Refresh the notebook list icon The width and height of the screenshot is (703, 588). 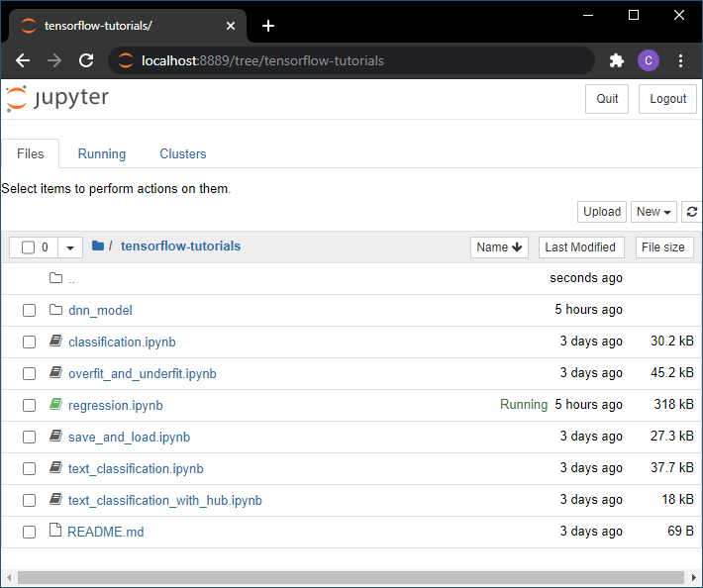pos(692,212)
